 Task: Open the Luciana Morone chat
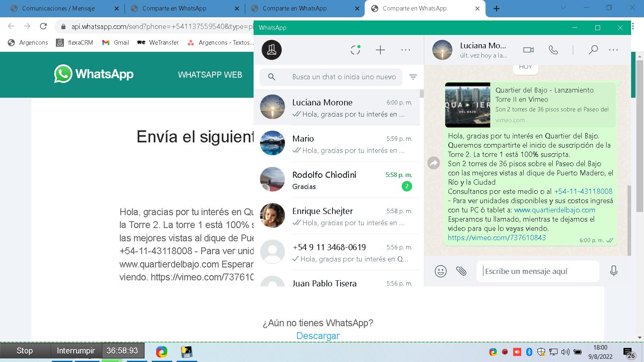tap(336, 107)
